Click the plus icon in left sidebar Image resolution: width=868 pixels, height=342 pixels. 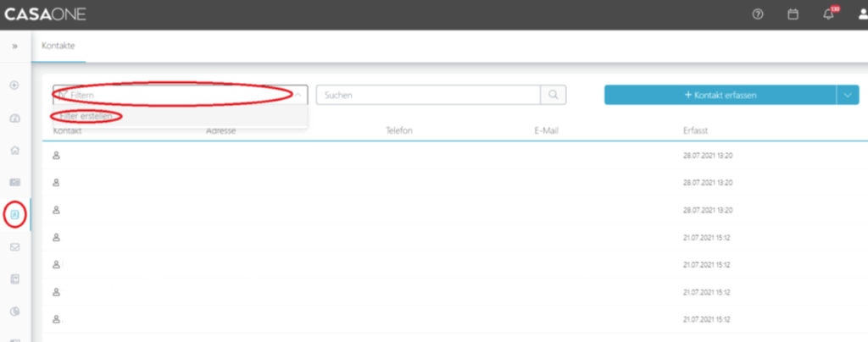[14, 85]
